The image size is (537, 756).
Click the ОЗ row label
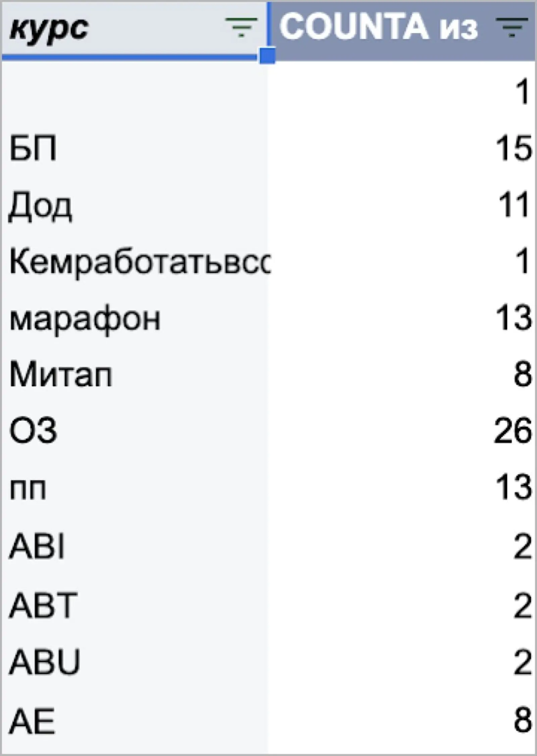coord(134,431)
